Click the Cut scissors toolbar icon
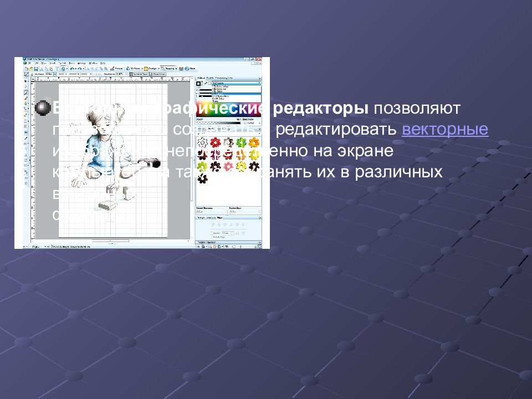Image resolution: width=532 pixels, height=399 pixels. click(42, 69)
